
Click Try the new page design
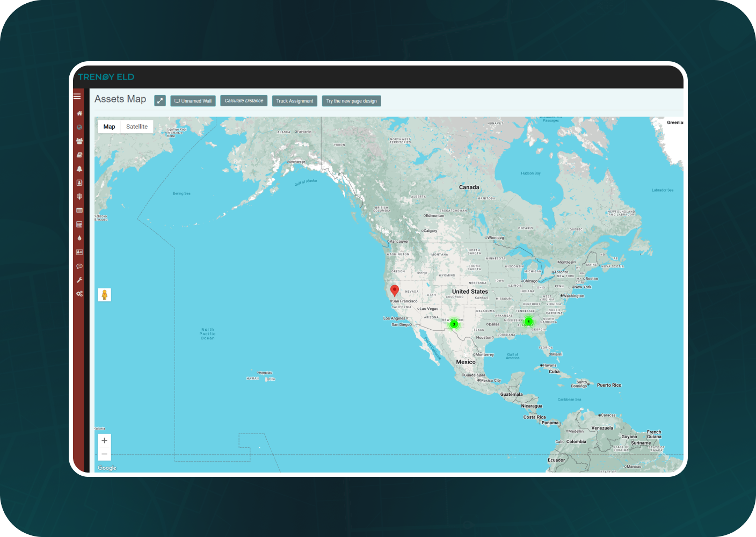pos(352,101)
